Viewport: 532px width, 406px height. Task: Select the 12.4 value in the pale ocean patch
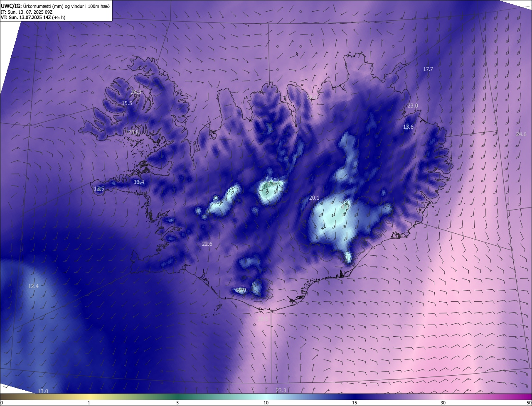tap(33, 286)
